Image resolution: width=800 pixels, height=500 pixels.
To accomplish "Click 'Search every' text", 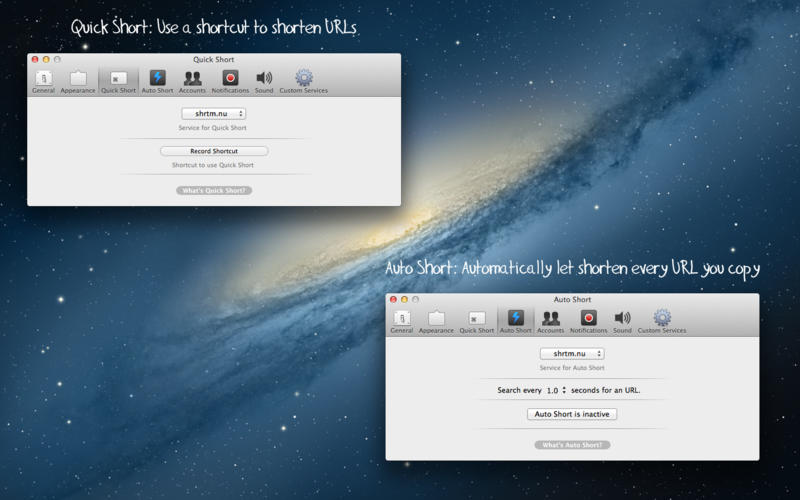I will point(519,390).
